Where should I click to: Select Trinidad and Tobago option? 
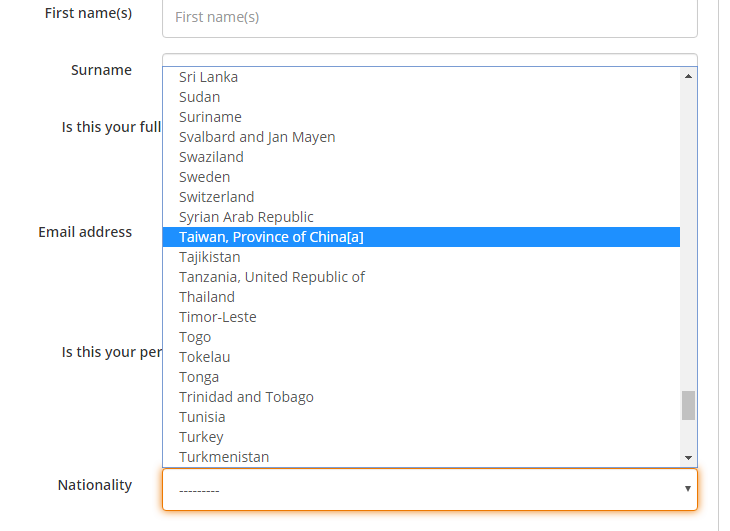pos(246,397)
